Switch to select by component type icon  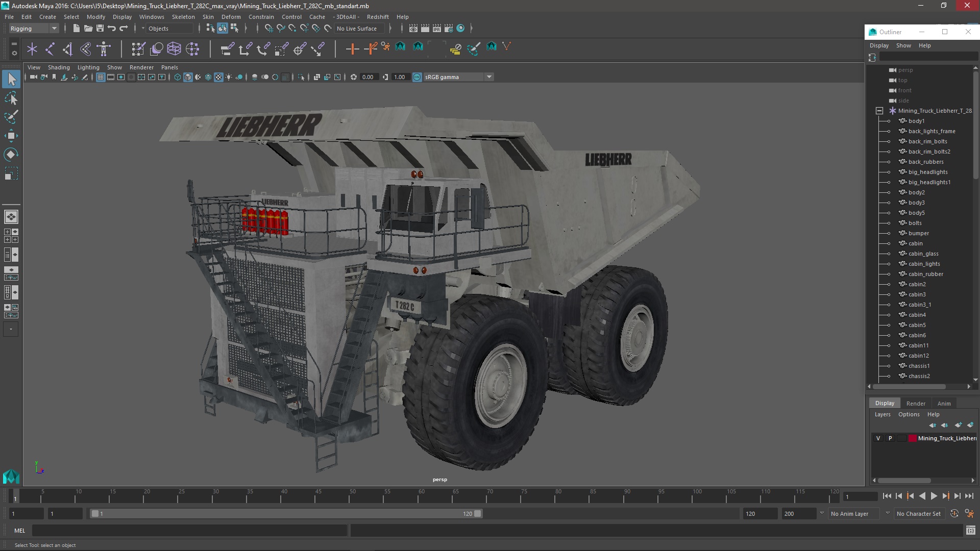tap(234, 29)
